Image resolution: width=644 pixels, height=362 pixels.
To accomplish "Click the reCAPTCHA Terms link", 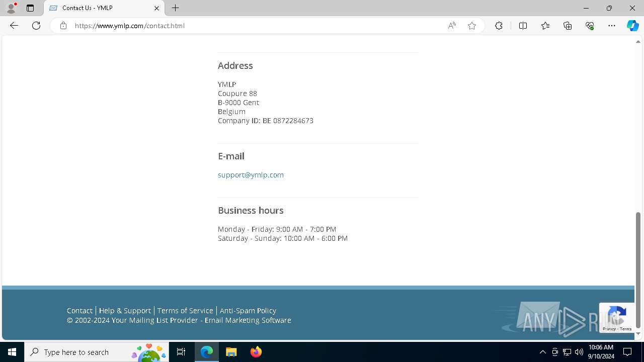I will point(626,329).
